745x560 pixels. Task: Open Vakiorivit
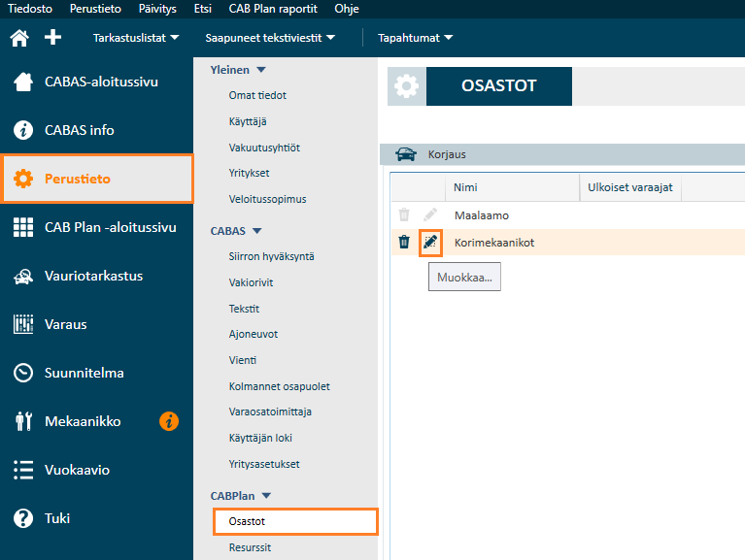click(x=251, y=282)
